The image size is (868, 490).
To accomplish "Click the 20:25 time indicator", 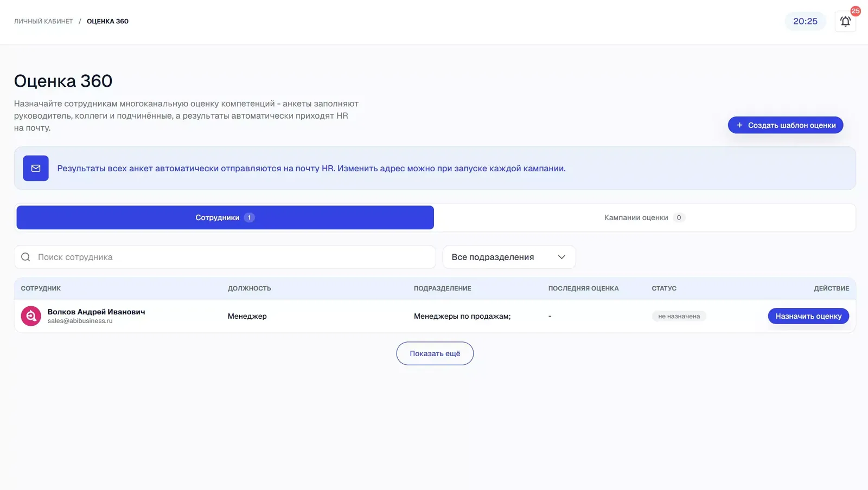I will point(805,21).
